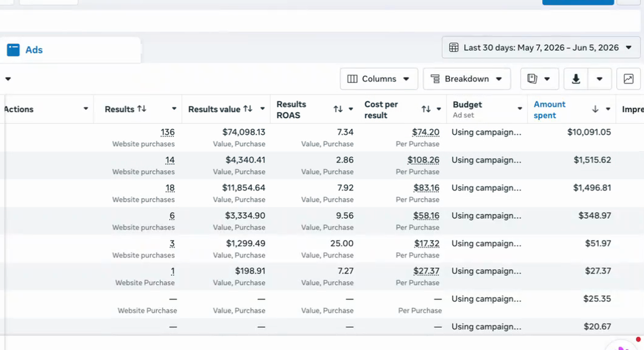Screen dimensions: 644x350
Task: Open Budget column options arrow
Action: [x=520, y=109]
